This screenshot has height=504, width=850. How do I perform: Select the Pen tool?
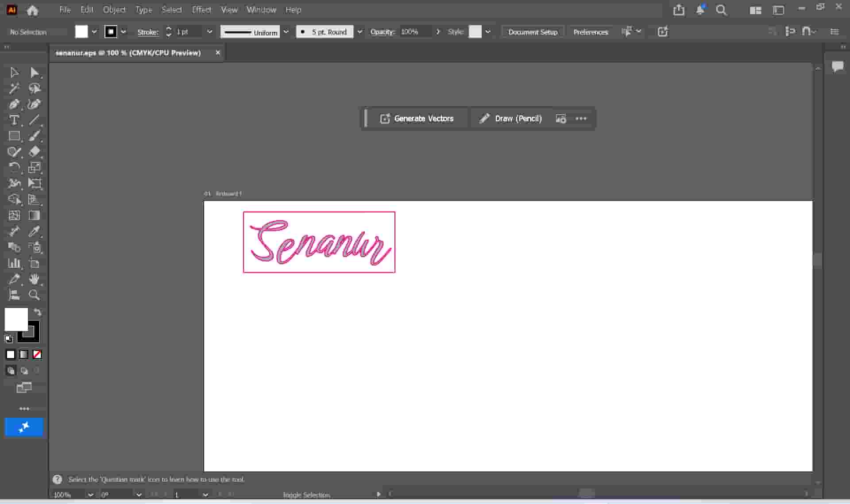14,104
